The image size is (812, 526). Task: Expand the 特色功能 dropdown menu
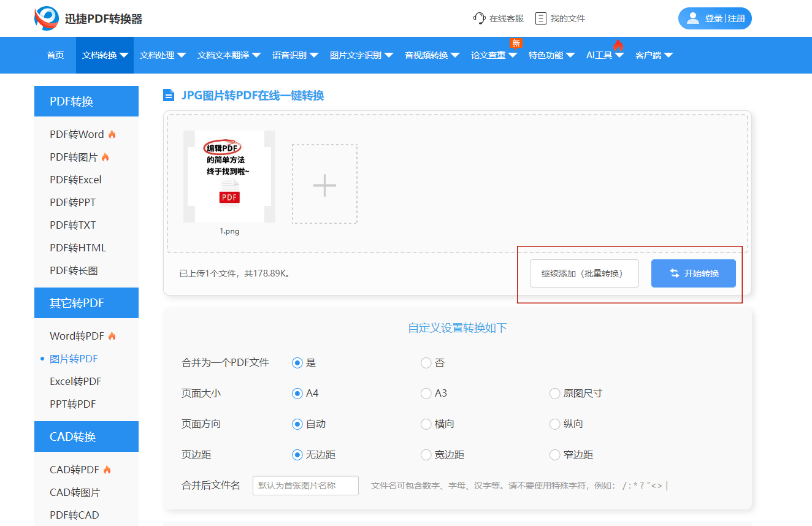[551, 55]
